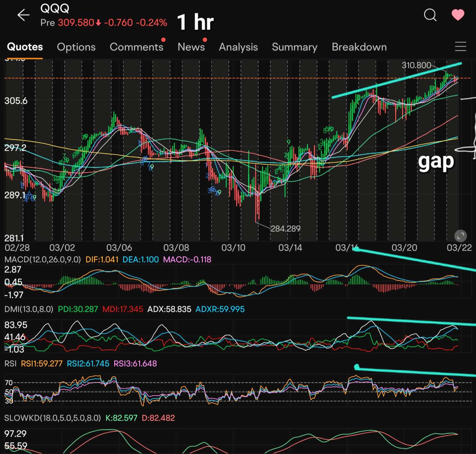Select the Quotes tab

[x=25, y=47]
